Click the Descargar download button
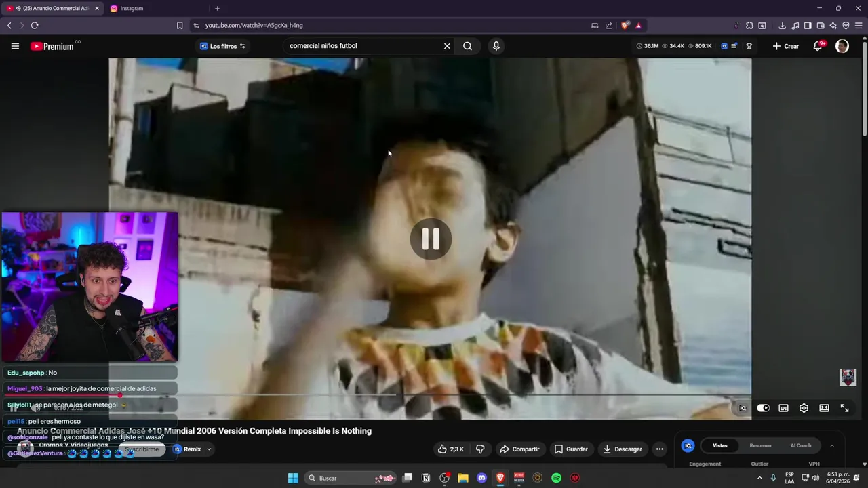The width and height of the screenshot is (868, 488). click(623, 449)
